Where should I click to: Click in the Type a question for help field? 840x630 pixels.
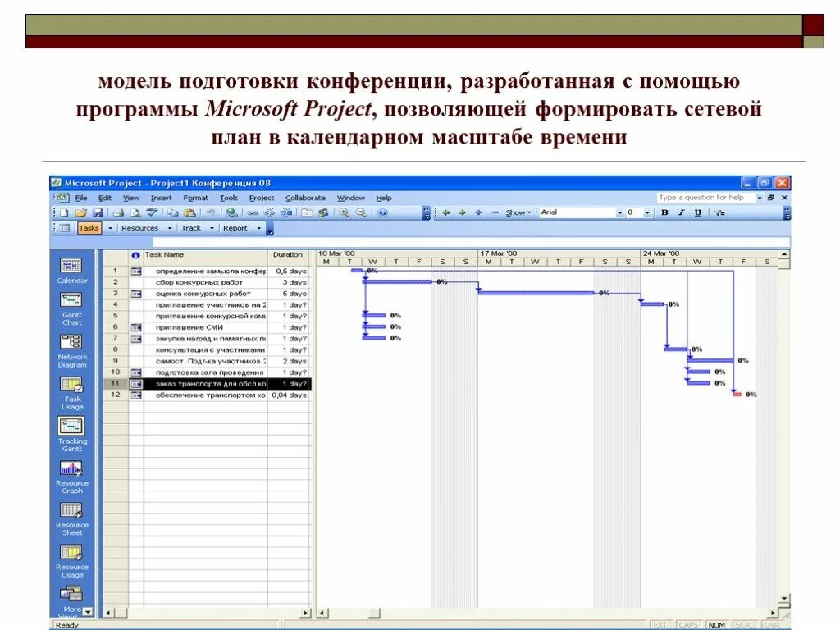tap(705, 198)
